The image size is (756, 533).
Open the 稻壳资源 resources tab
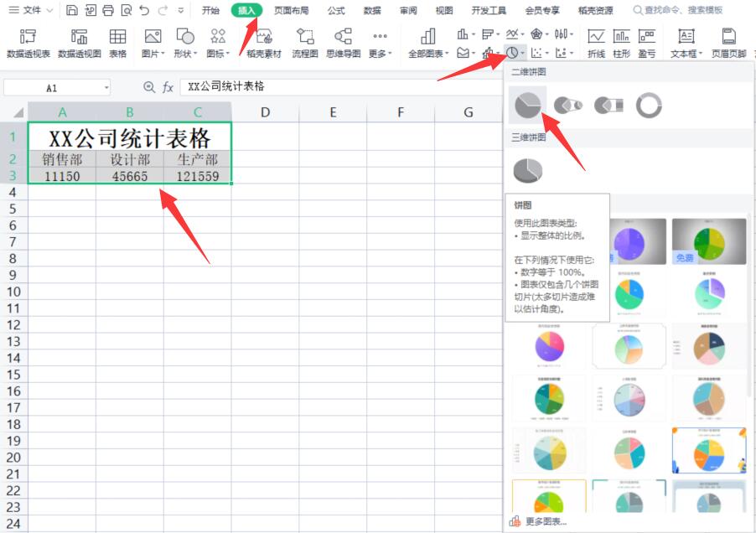(x=595, y=10)
